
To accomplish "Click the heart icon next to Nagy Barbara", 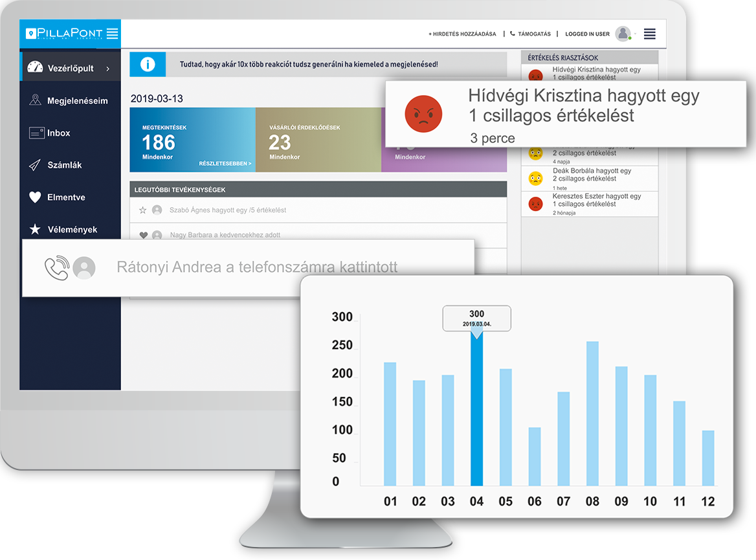I will point(143,235).
